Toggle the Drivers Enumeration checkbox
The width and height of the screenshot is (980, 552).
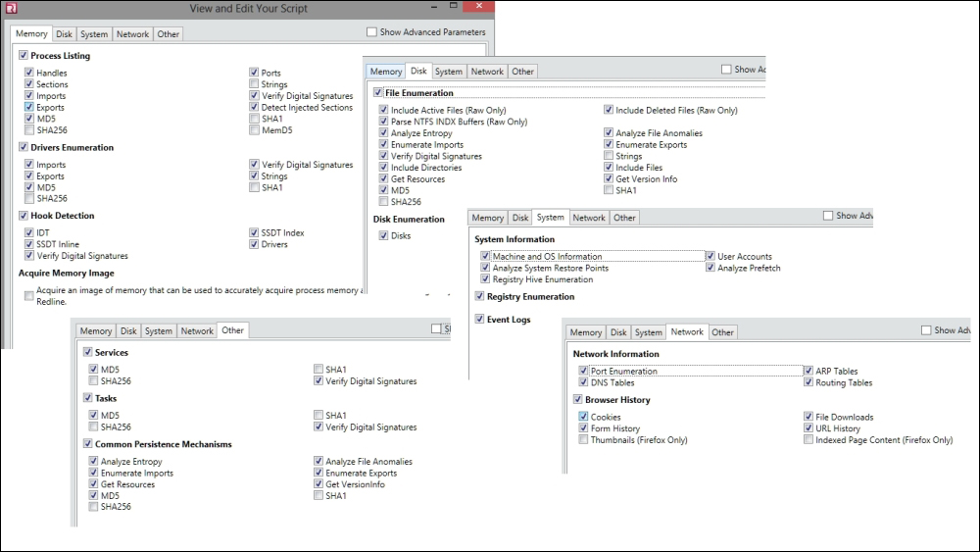tap(24, 147)
